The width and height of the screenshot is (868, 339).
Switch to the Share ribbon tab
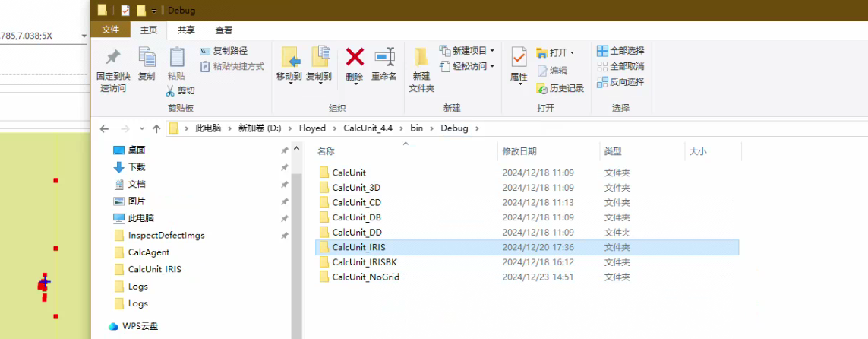point(186,30)
